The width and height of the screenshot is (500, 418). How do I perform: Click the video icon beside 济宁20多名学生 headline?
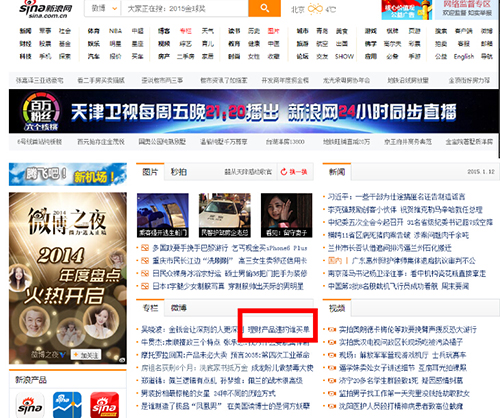[x=332, y=380]
